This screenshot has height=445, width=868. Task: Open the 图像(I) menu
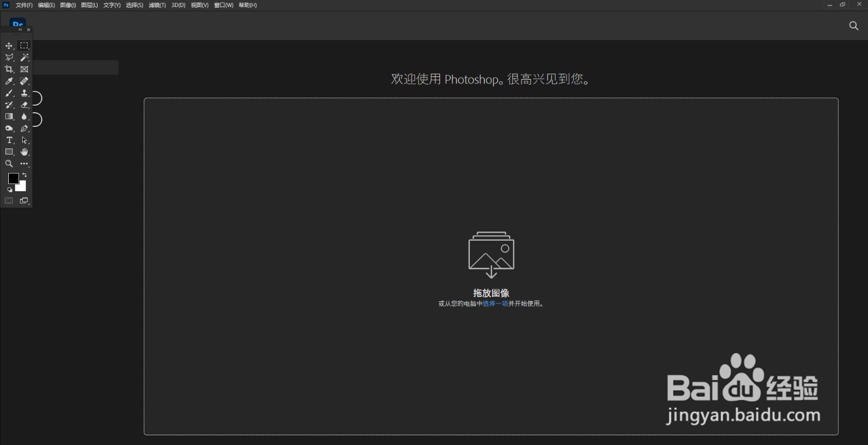click(x=68, y=5)
